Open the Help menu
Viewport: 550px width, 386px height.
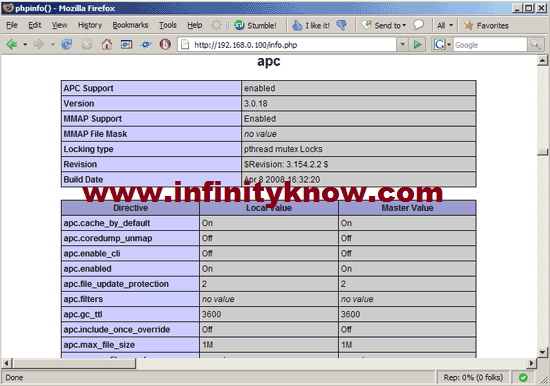point(194,25)
